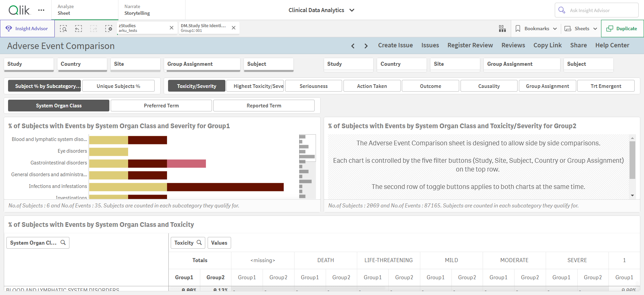Select the Seriousness toggle button

coord(314,86)
